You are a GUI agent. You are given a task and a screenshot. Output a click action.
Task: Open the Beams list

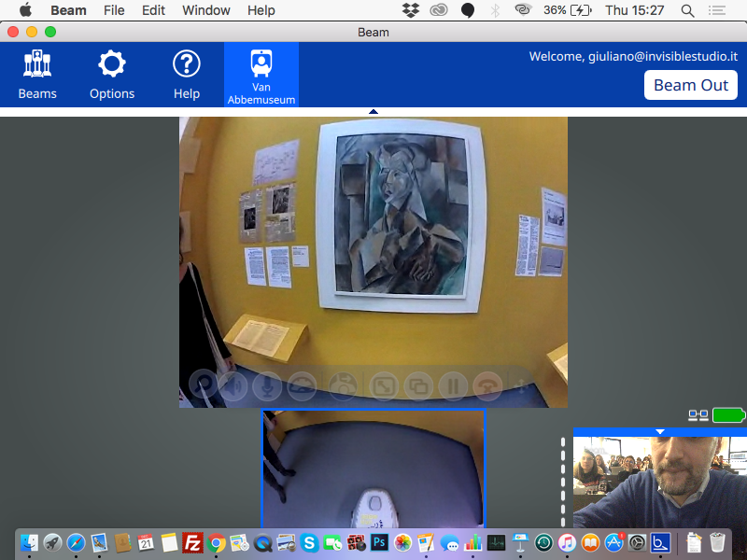[37, 75]
